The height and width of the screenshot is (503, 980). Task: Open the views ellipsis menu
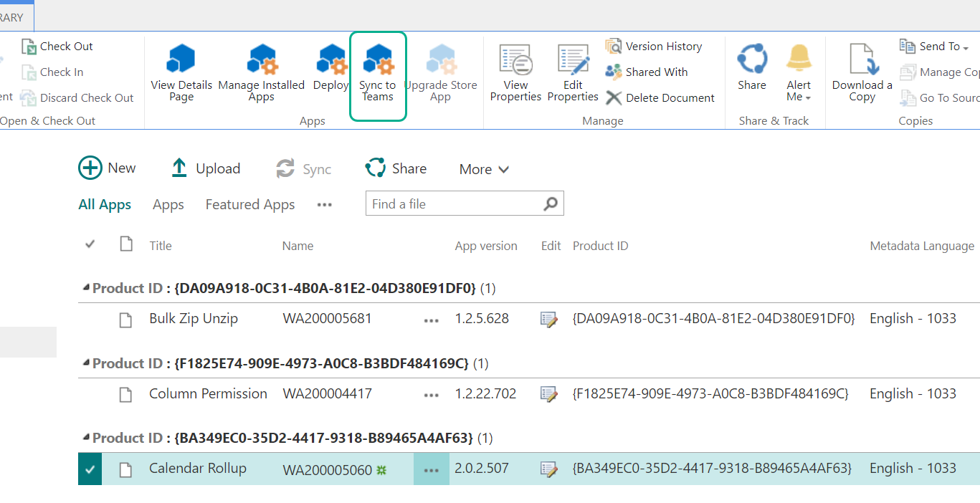pyautogui.click(x=325, y=205)
